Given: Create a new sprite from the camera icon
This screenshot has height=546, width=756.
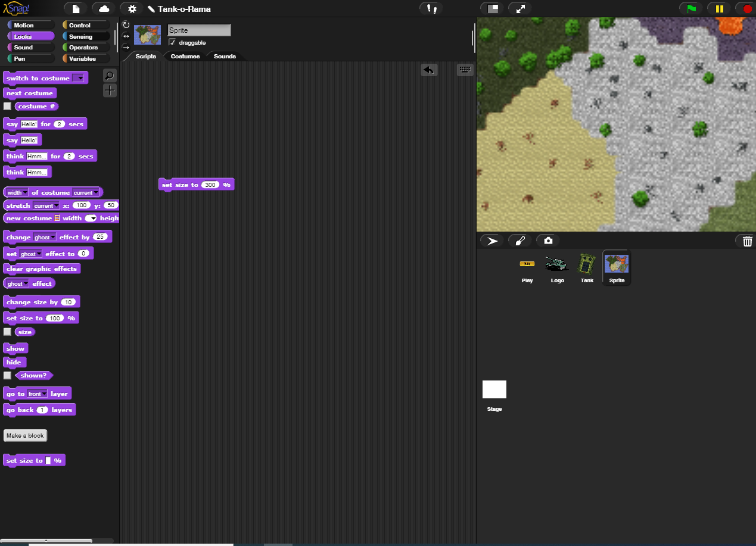Looking at the screenshot, I should 547,241.
